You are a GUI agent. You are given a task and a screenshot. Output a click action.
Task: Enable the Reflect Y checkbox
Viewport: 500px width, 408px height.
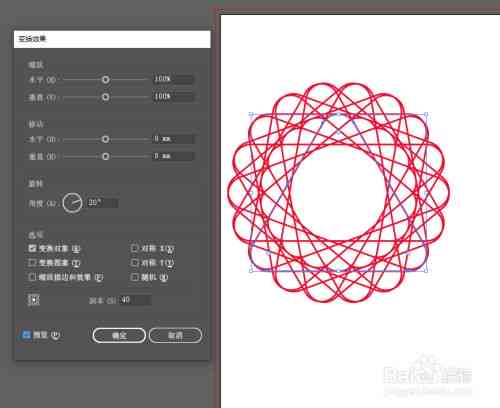coord(135,263)
